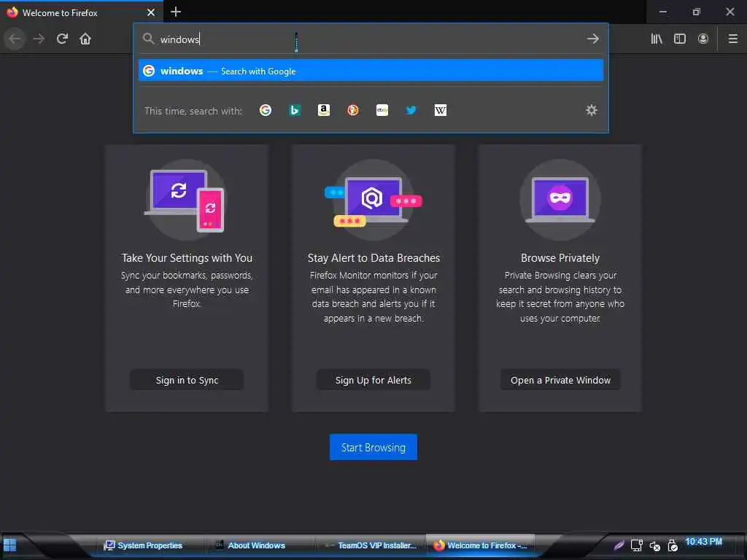Click the 'This time, search with:' label
Image resolution: width=747 pixels, height=560 pixels.
(193, 111)
